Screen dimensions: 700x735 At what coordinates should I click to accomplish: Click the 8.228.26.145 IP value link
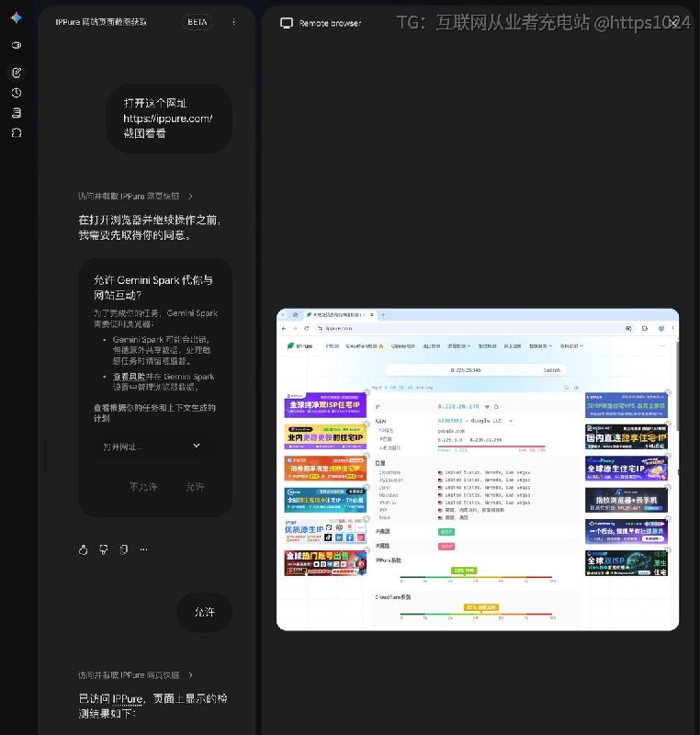(458, 406)
